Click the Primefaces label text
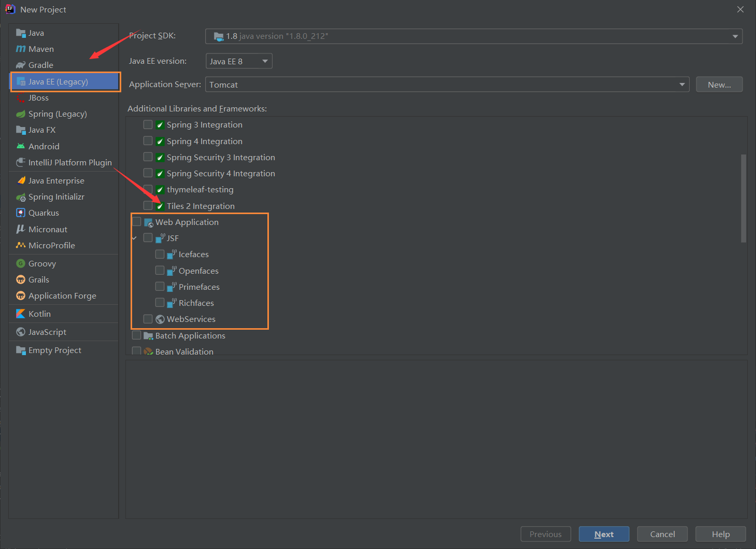756x549 pixels. point(199,287)
